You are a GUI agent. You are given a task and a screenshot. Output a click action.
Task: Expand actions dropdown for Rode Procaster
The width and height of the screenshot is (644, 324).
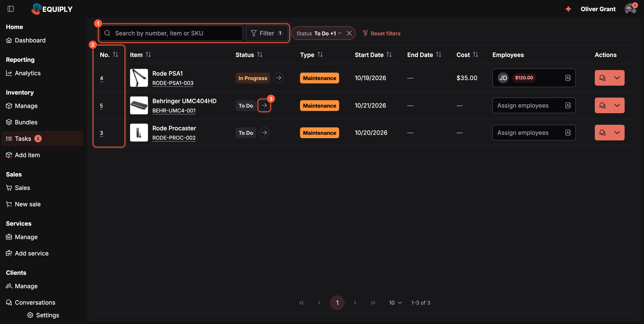[617, 133]
